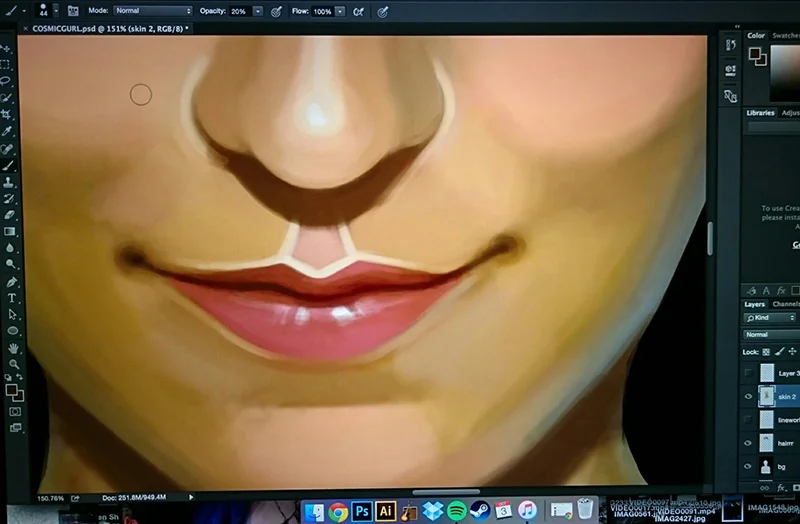The height and width of the screenshot is (524, 800).
Task: Link layers at panel bottom
Action: (x=764, y=488)
